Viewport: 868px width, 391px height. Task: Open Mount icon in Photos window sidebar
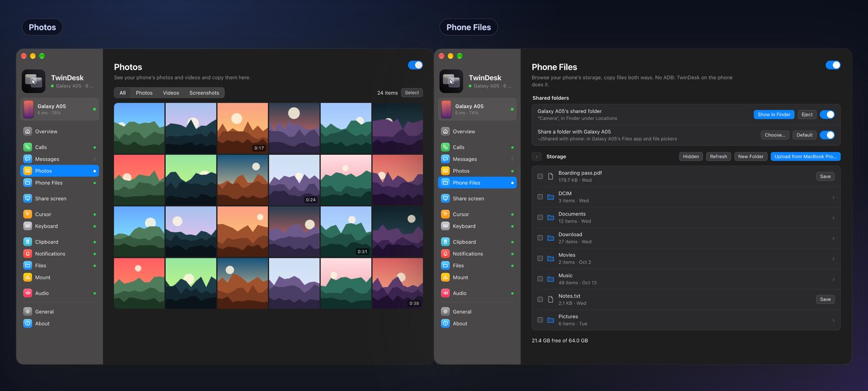pos(28,278)
